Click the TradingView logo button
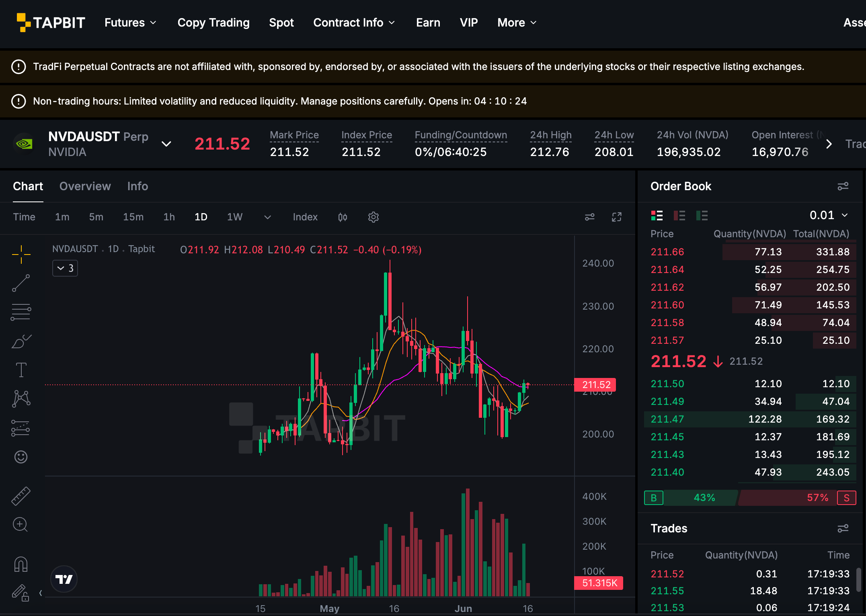 tap(64, 579)
